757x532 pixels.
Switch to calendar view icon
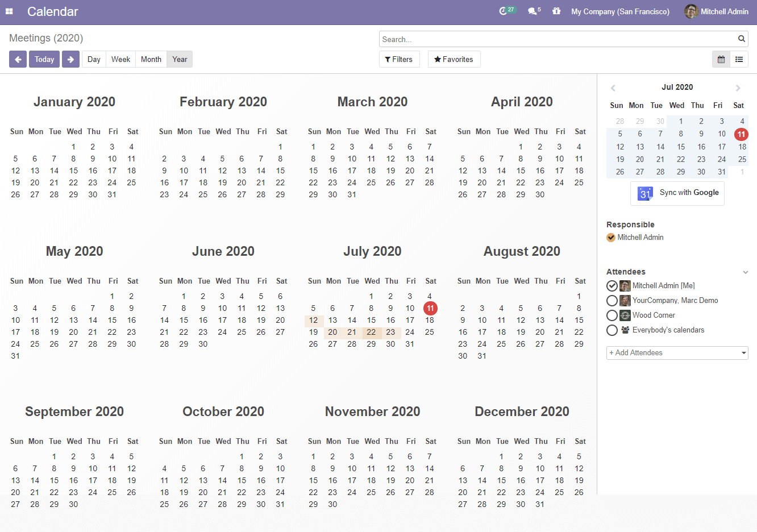[x=721, y=59]
